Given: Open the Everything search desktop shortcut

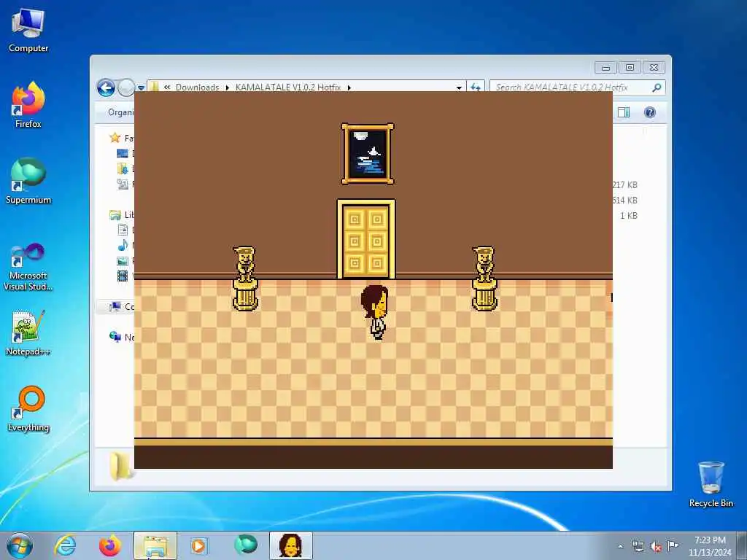Looking at the screenshot, I should 28,408.
